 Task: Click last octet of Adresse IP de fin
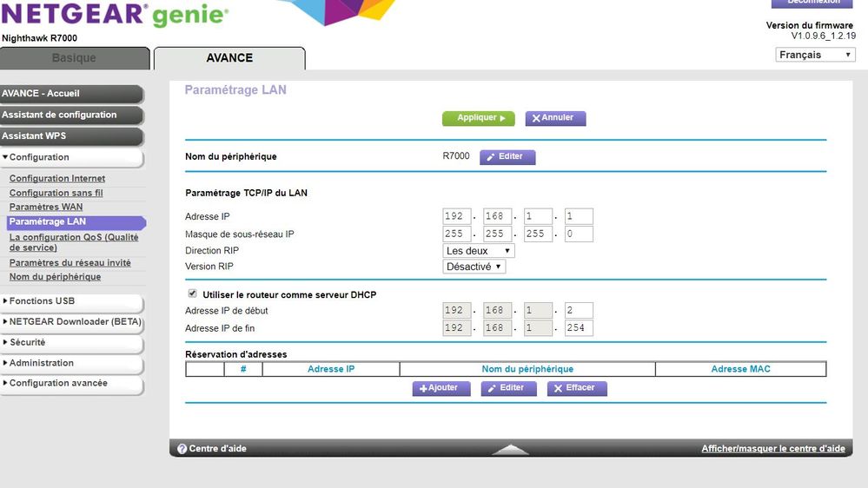tap(579, 328)
